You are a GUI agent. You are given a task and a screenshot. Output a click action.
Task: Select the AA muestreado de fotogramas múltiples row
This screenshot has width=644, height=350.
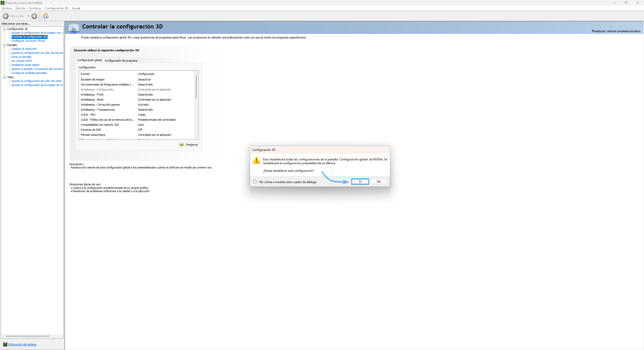point(137,84)
